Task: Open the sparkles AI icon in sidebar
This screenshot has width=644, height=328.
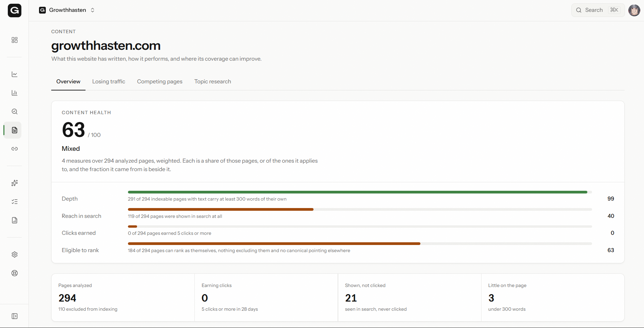Action: point(15,183)
